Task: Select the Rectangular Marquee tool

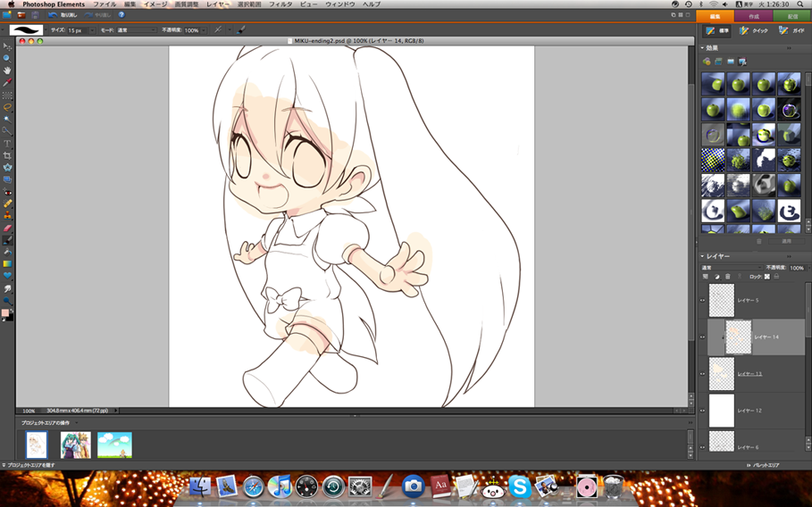Action: pos(7,96)
